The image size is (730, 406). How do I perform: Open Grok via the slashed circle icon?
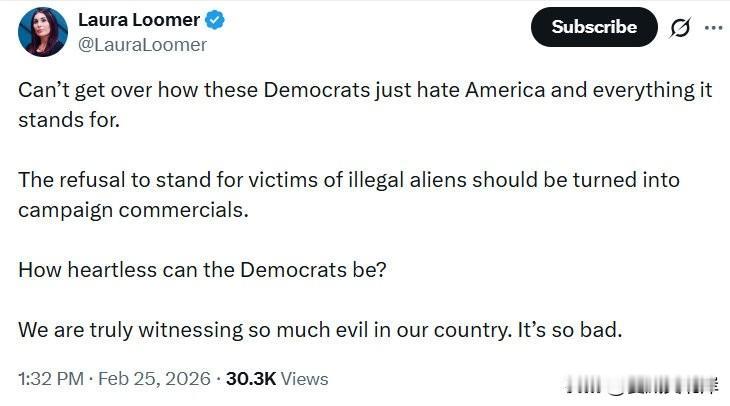click(680, 27)
